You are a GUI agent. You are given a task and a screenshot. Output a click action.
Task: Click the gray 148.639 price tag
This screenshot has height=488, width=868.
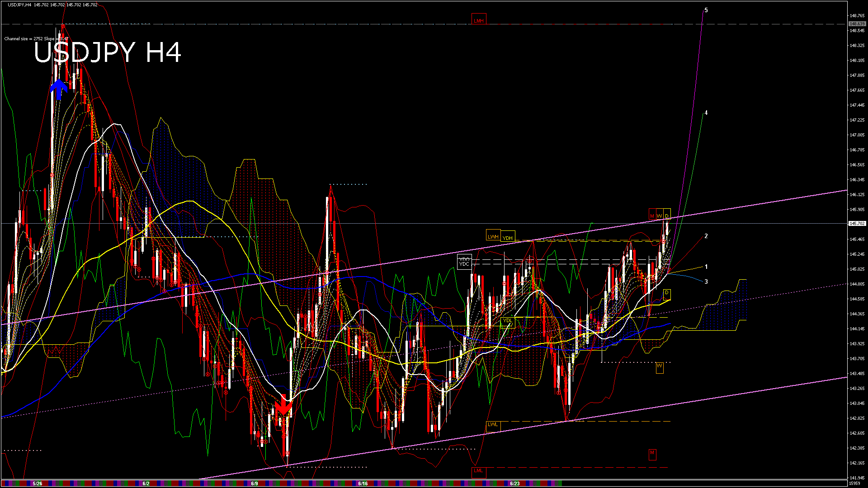pyautogui.click(x=857, y=23)
